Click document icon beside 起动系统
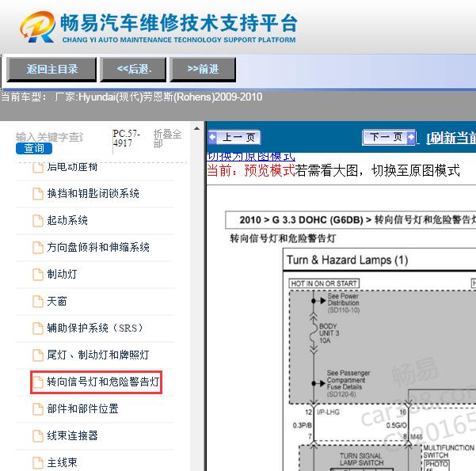The width and height of the screenshot is (476, 471). (38, 221)
